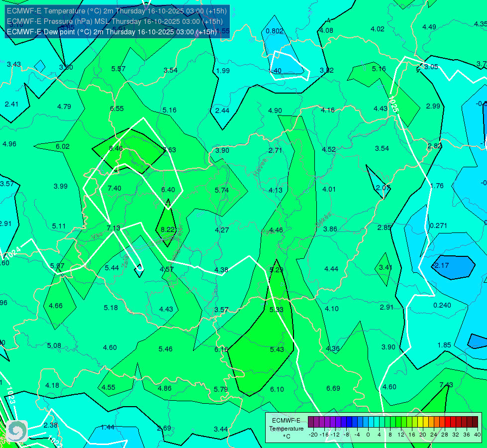Image resolution: width=487 pixels, height=448 pixels.
Task: Click the 1.44 temperature value
Action: coord(108,427)
